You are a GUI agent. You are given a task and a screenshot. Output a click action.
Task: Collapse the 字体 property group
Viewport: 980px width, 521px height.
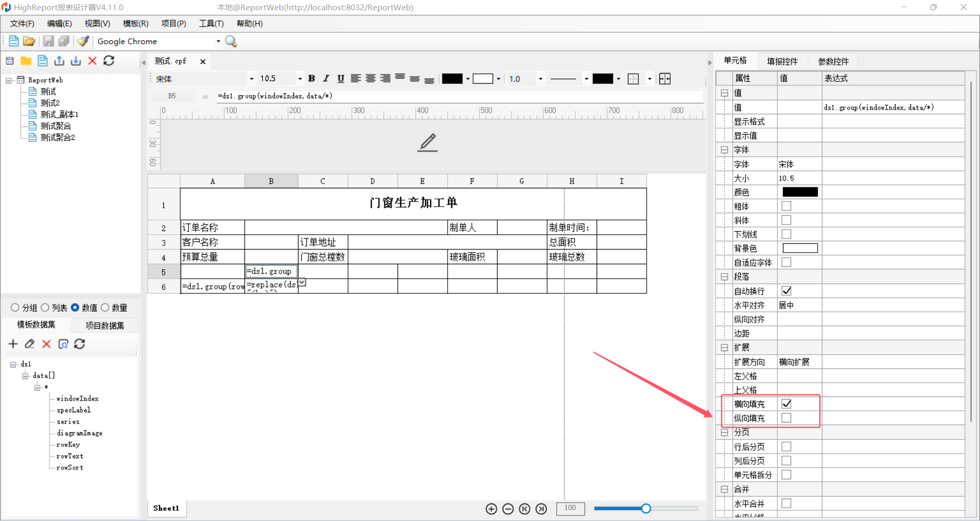pyautogui.click(x=724, y=150)
